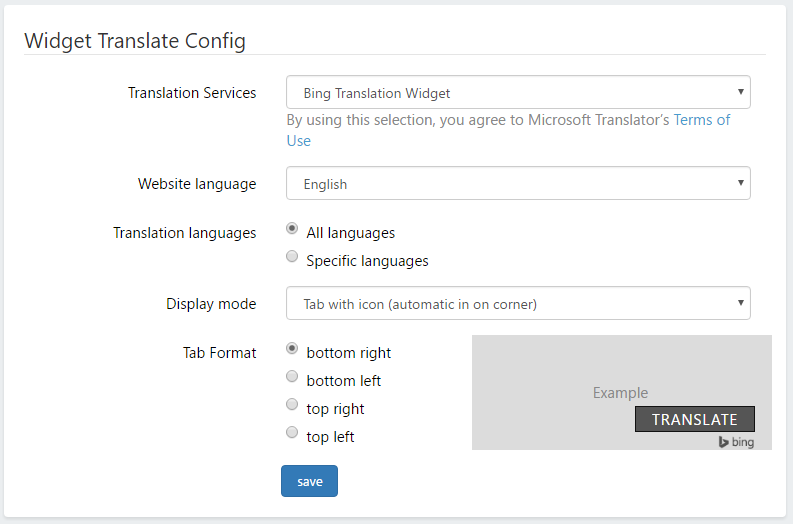793x524 pixels.
Task: Open the Terms of Use link
Action: [x=701, y=120]
